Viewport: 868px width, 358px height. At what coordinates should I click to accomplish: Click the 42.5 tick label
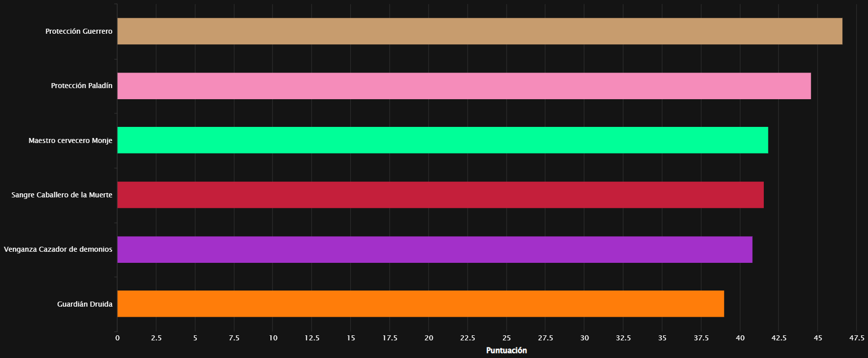click(779, 338)
